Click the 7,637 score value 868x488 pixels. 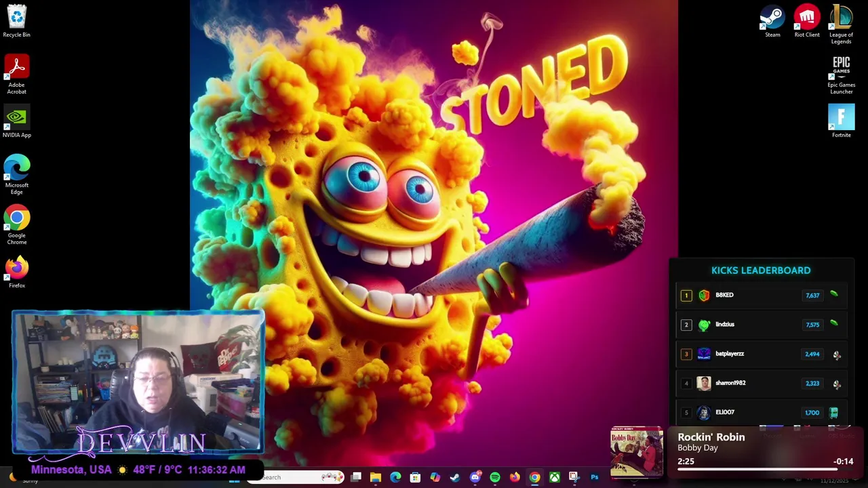[812, 296]
